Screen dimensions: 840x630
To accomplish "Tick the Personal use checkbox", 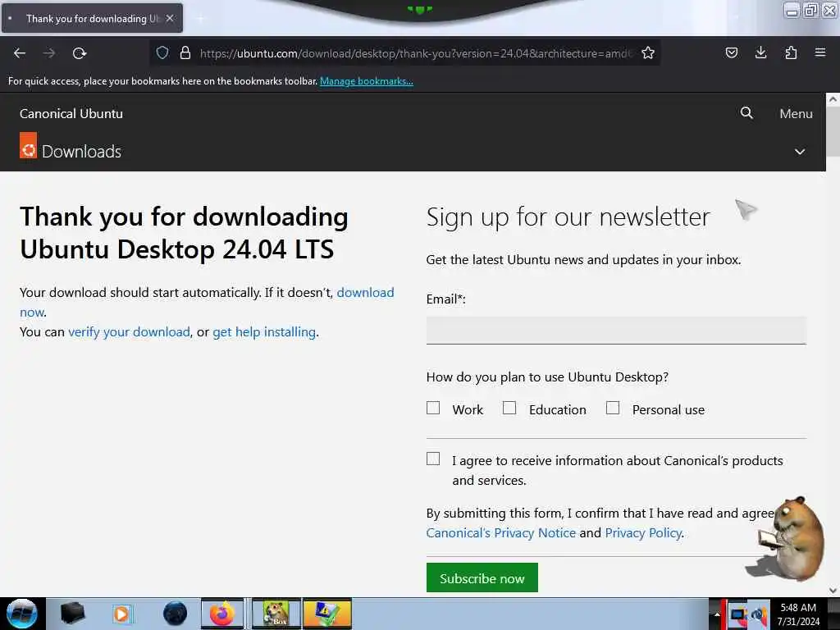I will click(x=612, y=409).
